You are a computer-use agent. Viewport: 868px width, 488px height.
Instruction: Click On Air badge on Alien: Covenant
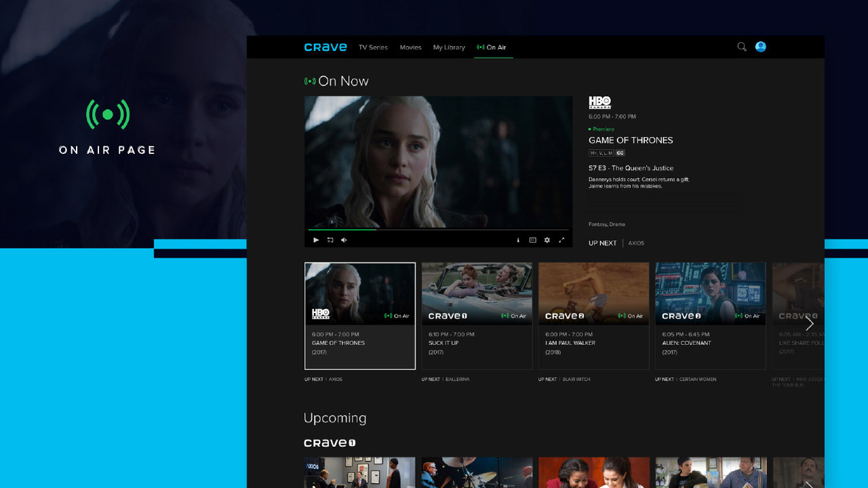[747, 316]
